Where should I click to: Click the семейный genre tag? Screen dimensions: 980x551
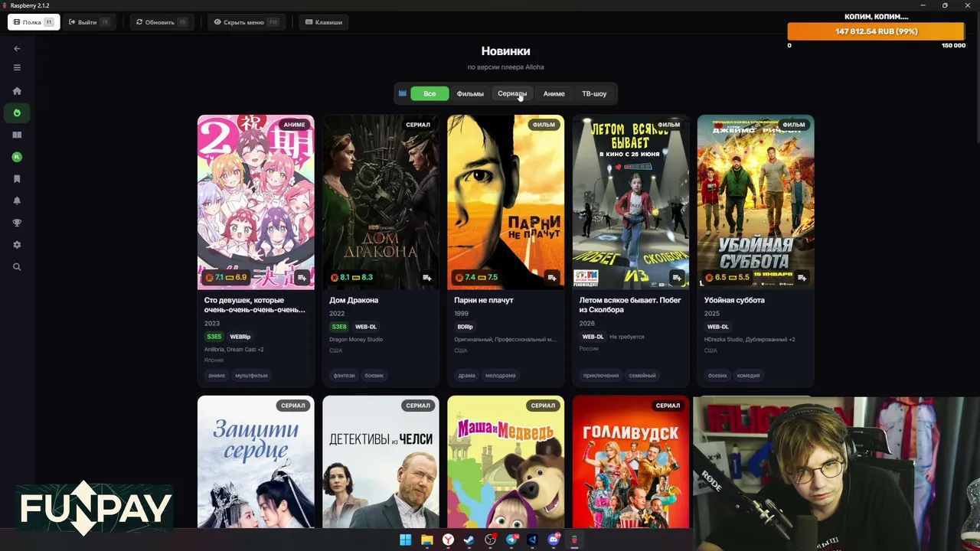click(x=642, y=376)
